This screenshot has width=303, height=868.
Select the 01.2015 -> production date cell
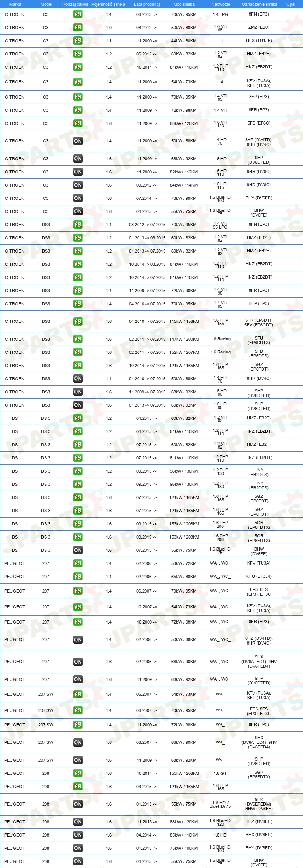(x=147, y=848)
